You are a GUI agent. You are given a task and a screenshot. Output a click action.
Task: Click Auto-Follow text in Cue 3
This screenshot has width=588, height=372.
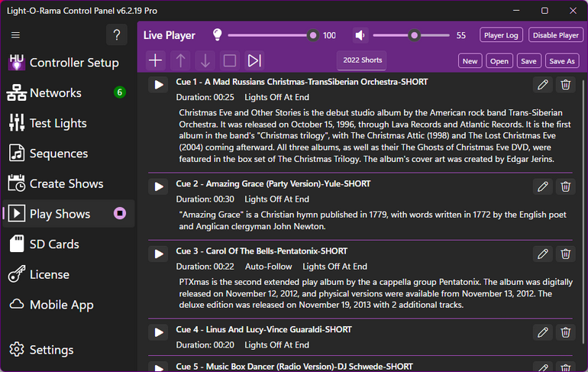[269, 267]
